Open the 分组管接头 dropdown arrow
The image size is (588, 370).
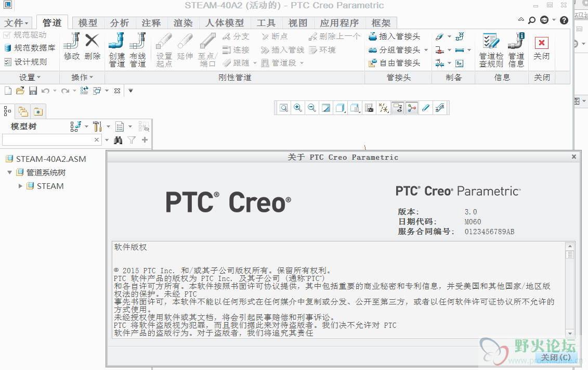pos(426,50)
